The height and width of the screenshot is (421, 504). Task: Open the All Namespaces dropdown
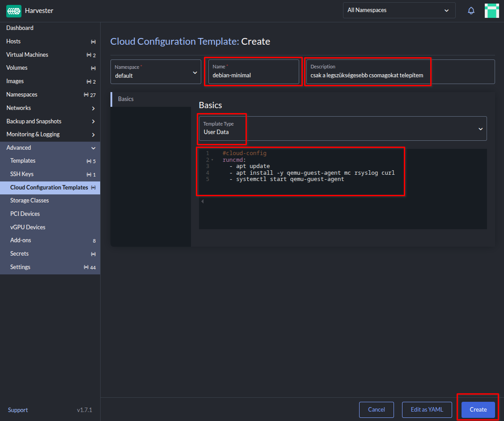click(x=398, y=10)
